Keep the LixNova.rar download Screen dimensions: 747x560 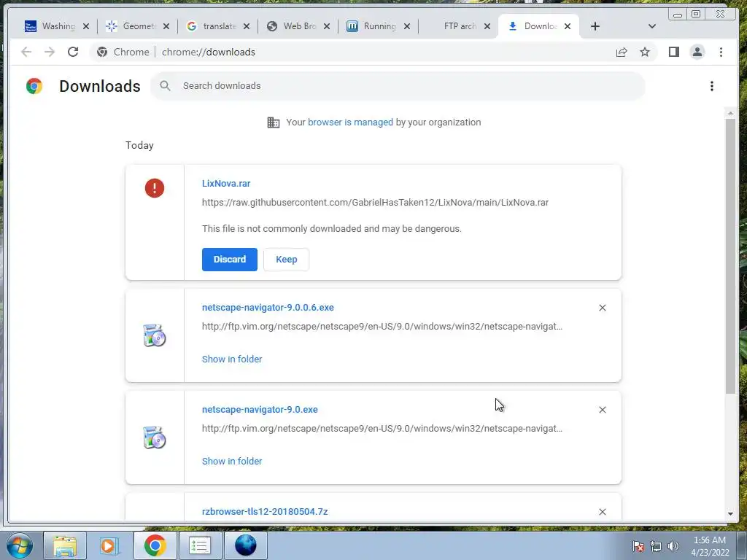pyautogui.click(x=286, y=260)
